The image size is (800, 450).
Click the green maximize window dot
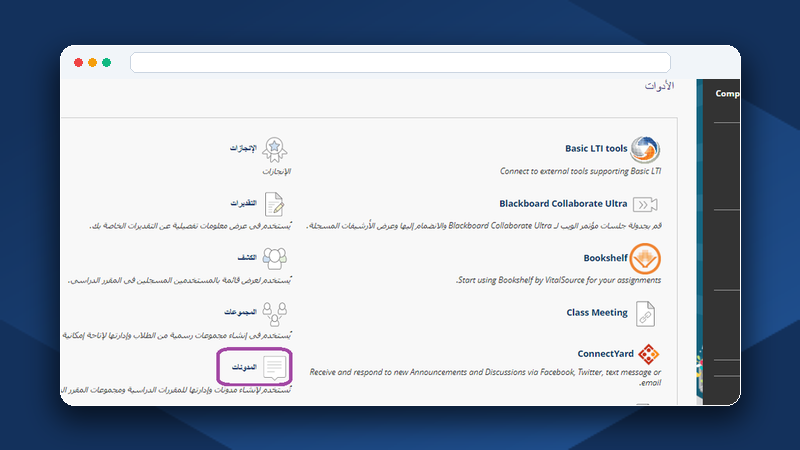tap(107, 62)
